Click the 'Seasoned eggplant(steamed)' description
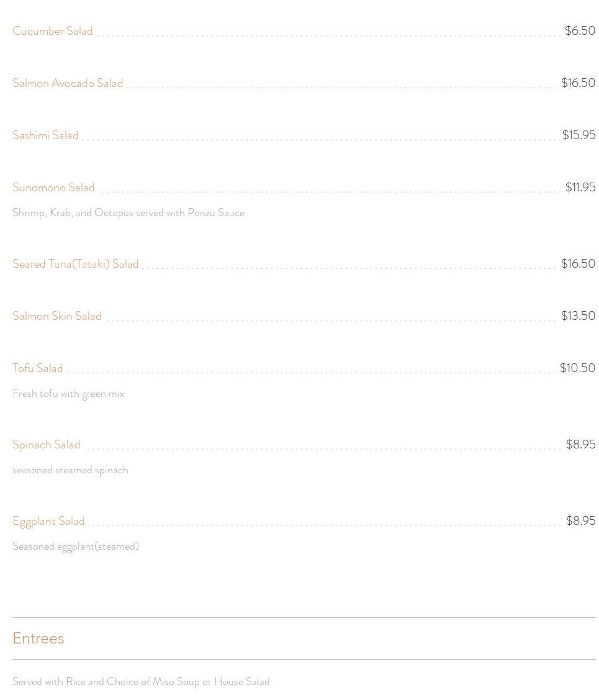The image size is (599, 700). pos(76,547)
